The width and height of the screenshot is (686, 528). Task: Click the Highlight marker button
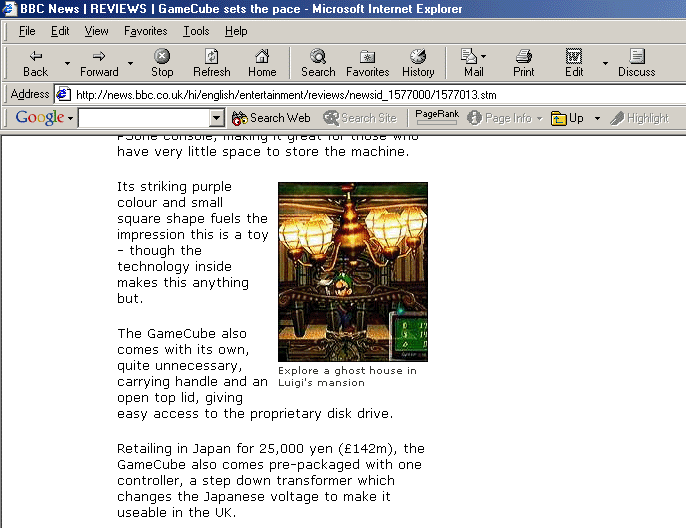click(639, 118)
